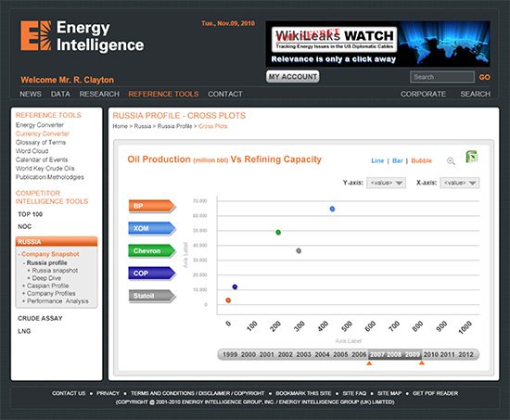Open the REFERENCE TOOLS menu
Image resolution: width=510 pixels, height=420 pixels.
pyautogui.click(x=163, y=94)
